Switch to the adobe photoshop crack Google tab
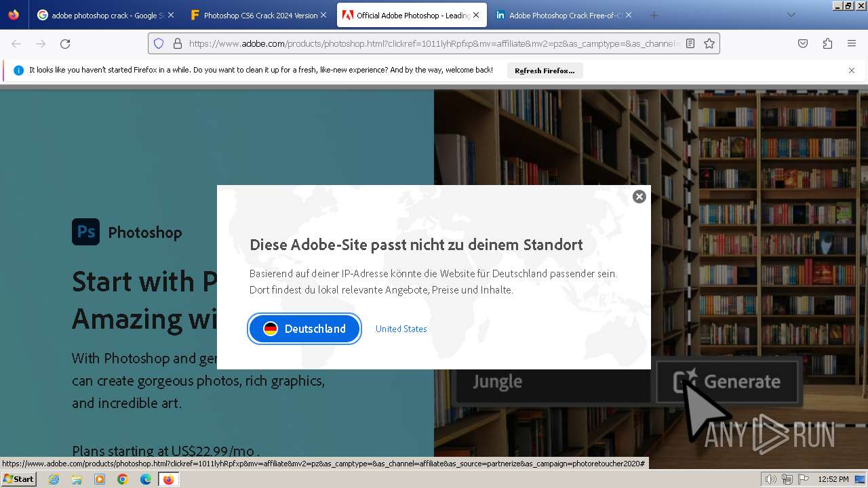Viewport: 868px width, 488px height. point(102,15)
